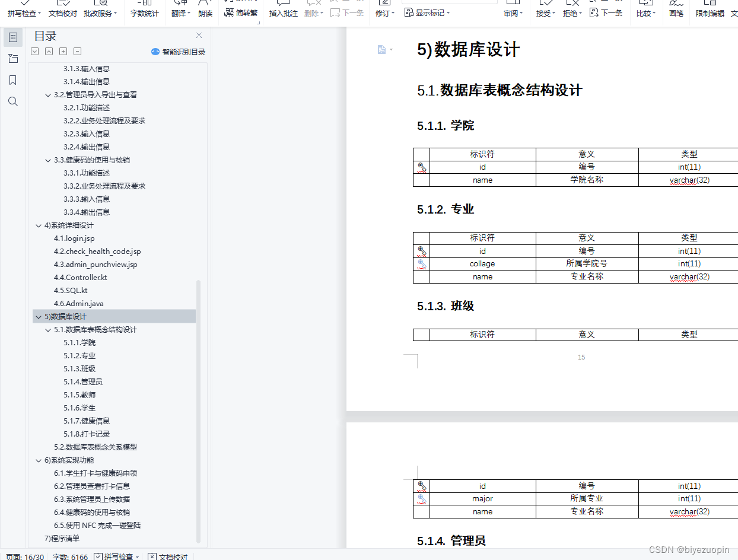Click the plus icon to promote outline level

pyautogui.click(x=63, y=52)
